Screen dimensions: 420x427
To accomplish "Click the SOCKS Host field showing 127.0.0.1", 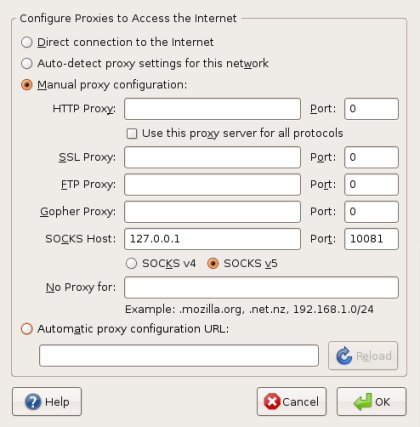I will [212, 239].
